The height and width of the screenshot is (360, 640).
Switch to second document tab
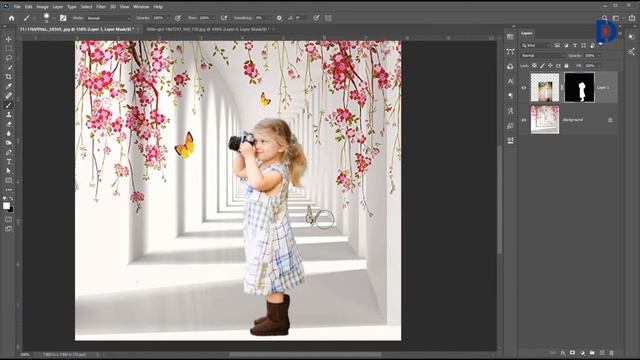point(209,29)
